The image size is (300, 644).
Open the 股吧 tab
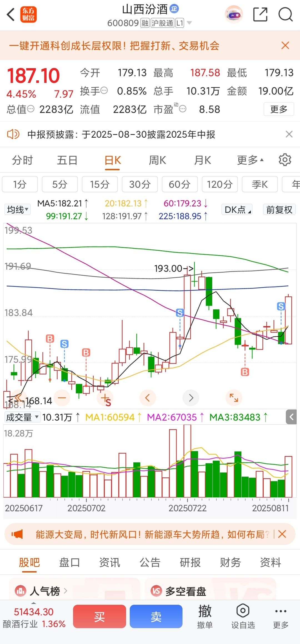(29, 562)
